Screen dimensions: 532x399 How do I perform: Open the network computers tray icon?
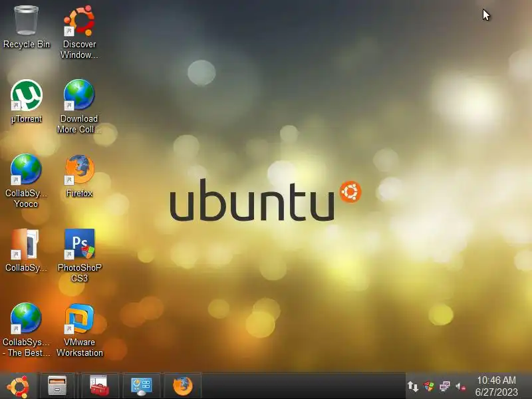[x=444, y=386]
